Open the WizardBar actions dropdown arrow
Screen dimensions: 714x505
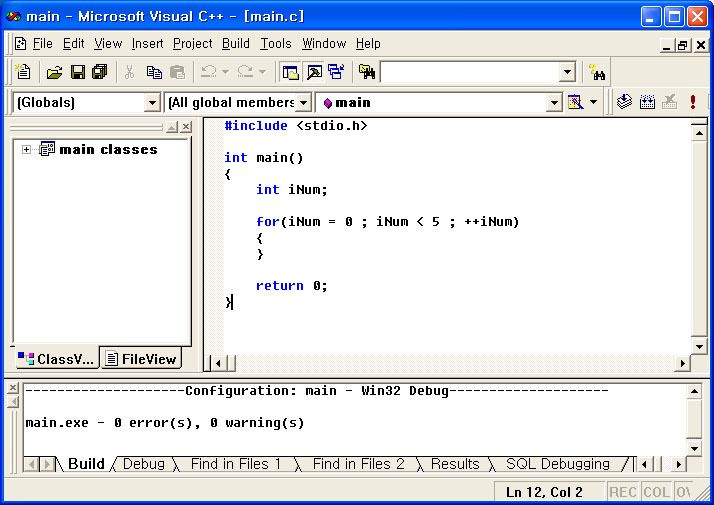(593, 102)
